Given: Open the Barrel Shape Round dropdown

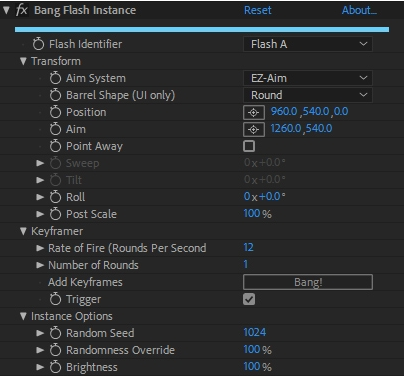Looking at the screenshot, I should pos(308,95).
